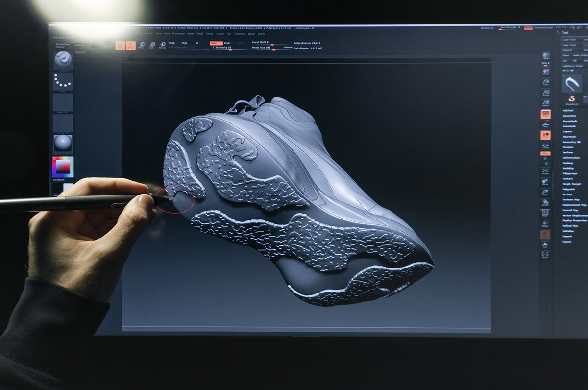This screenshot has width=588, height=390.
Task: Select the SimpleBrush in the Tool palette
Action: point(571,98)
